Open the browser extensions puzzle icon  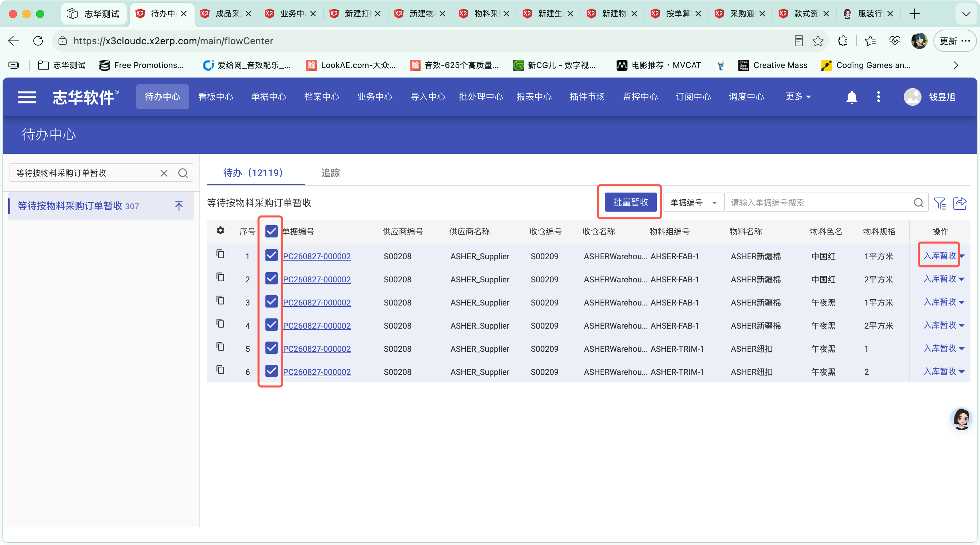point(843,41)
